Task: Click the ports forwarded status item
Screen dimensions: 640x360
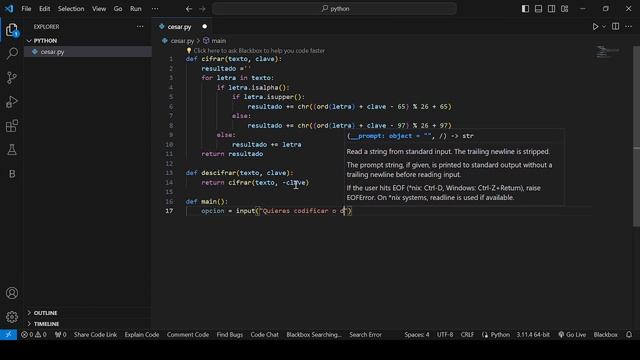Action: pyautogui.click(x=60, y=335)
